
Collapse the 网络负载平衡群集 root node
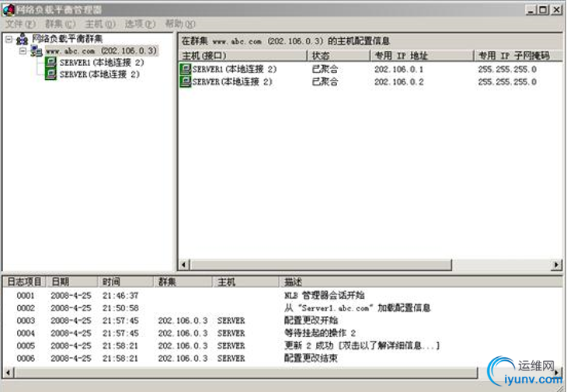(x=9, y=39)
